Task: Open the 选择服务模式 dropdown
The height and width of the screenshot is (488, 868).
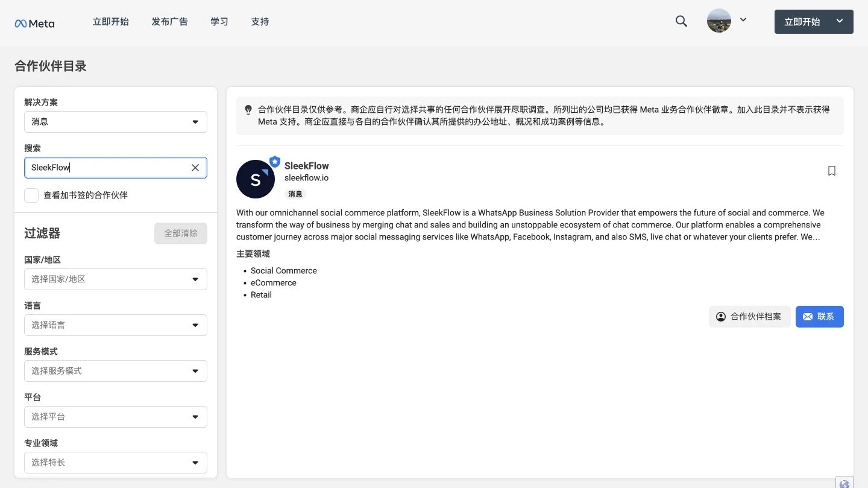Action: tap(116, 371)
